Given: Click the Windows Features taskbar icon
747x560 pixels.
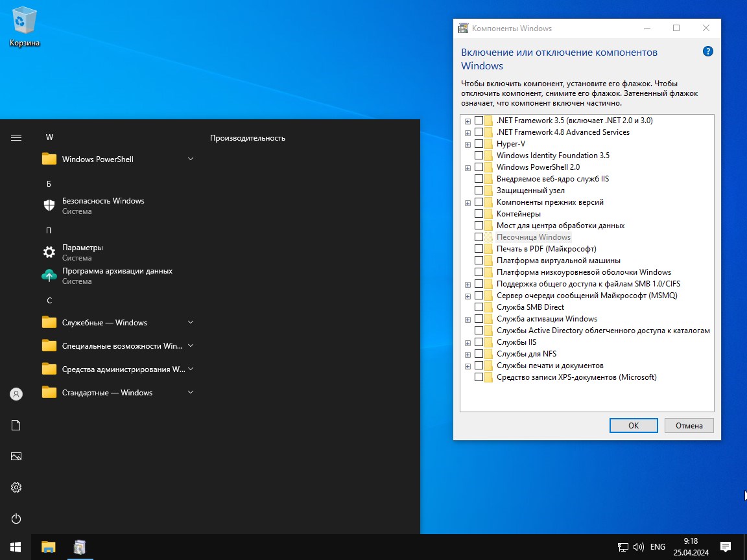Looking at the screenshot, I should pyautogui.click(x=80, y=547).
